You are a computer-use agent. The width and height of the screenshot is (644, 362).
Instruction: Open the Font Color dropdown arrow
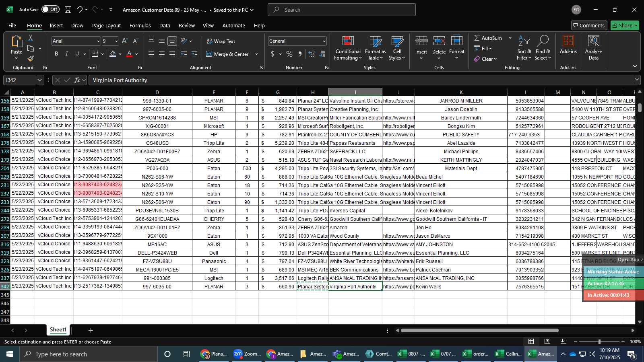(137, 54)
